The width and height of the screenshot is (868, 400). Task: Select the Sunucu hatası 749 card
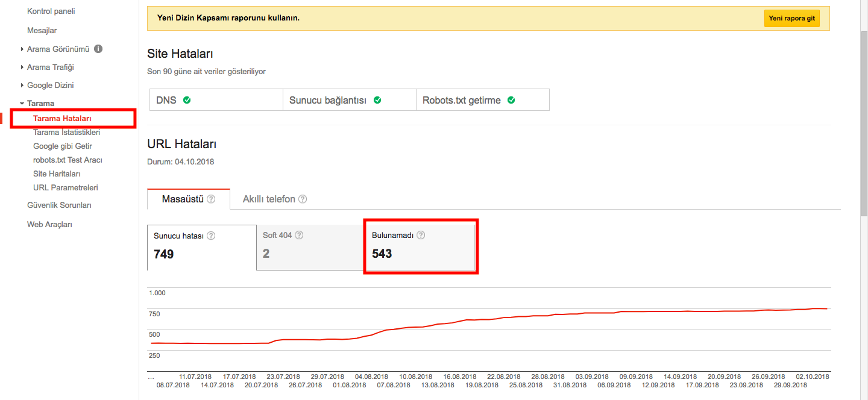click(x=202, y=247)
